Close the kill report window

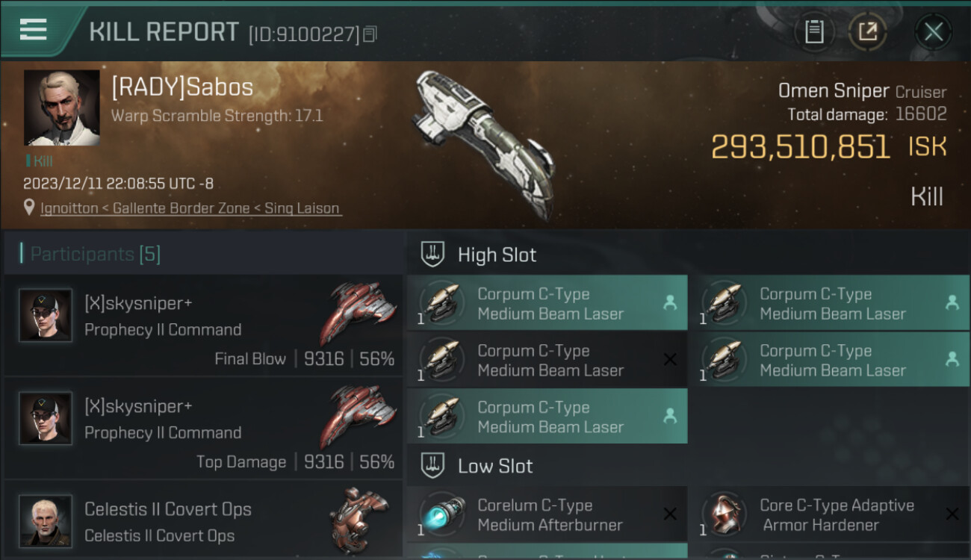pos(933,31)
